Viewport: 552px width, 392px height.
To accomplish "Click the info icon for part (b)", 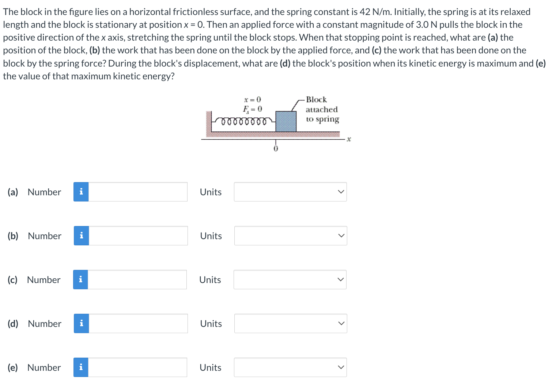I will (82, 235).
